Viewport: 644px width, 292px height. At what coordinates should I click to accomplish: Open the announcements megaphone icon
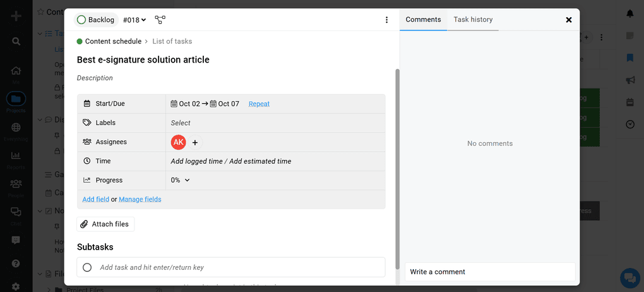630,80
